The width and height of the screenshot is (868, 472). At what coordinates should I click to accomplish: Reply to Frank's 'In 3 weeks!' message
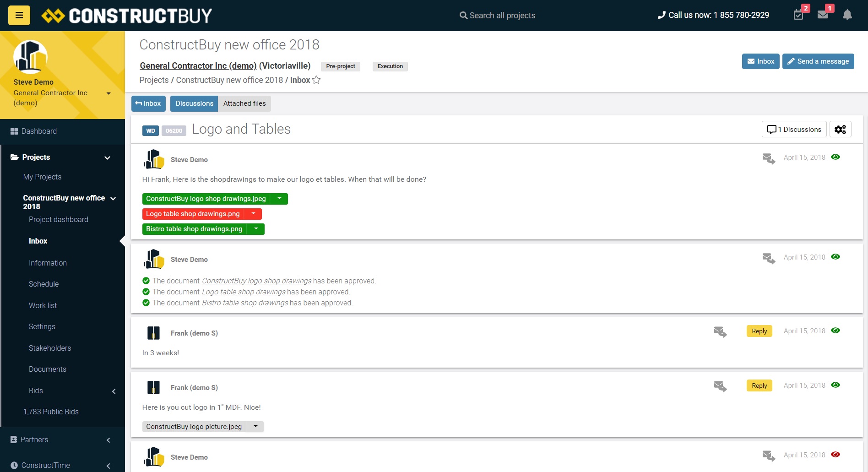click(759, 331)
